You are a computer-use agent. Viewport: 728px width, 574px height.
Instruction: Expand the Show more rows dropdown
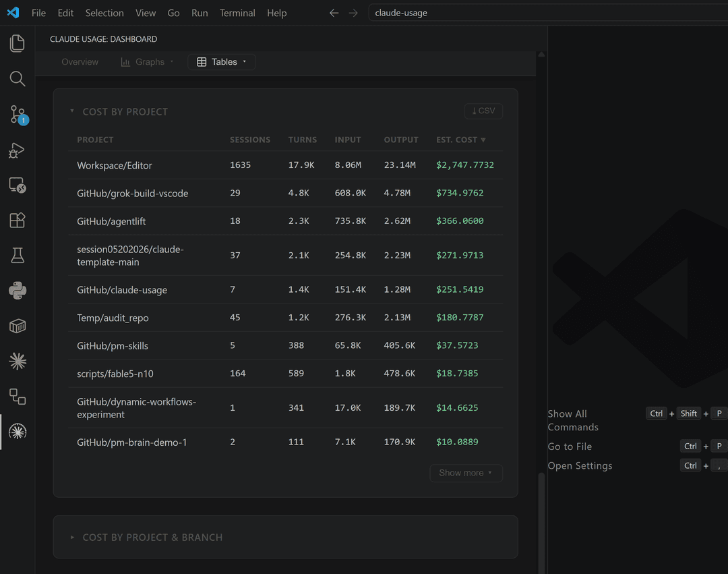[466, 473]
